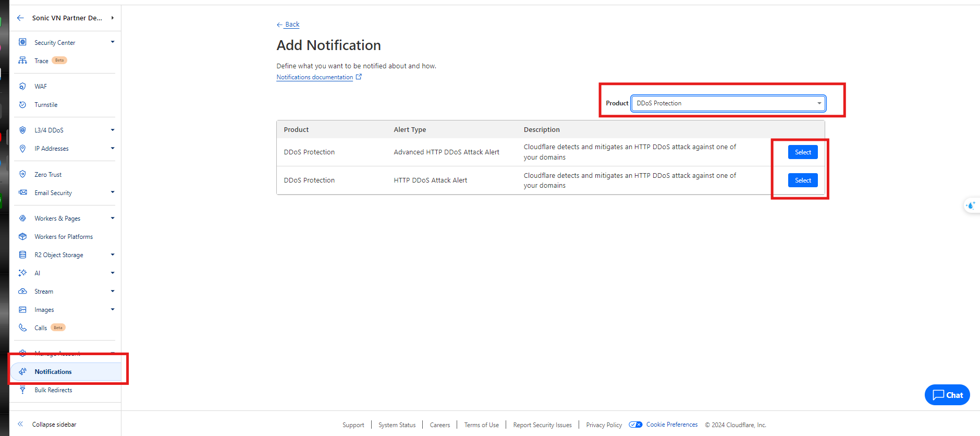Expand the R2 Object Storage section
This screenshot has width=980, height=436.
point(112,255)
